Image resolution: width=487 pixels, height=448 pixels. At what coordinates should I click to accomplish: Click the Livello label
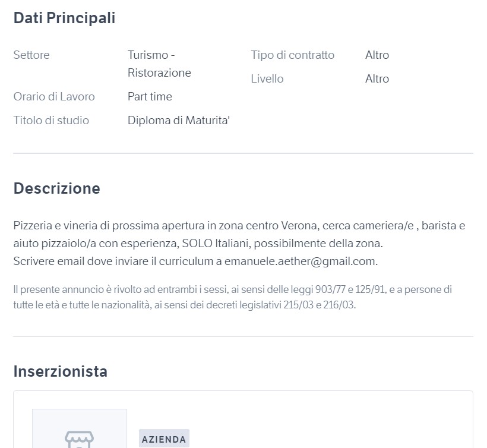pos(267,79)
